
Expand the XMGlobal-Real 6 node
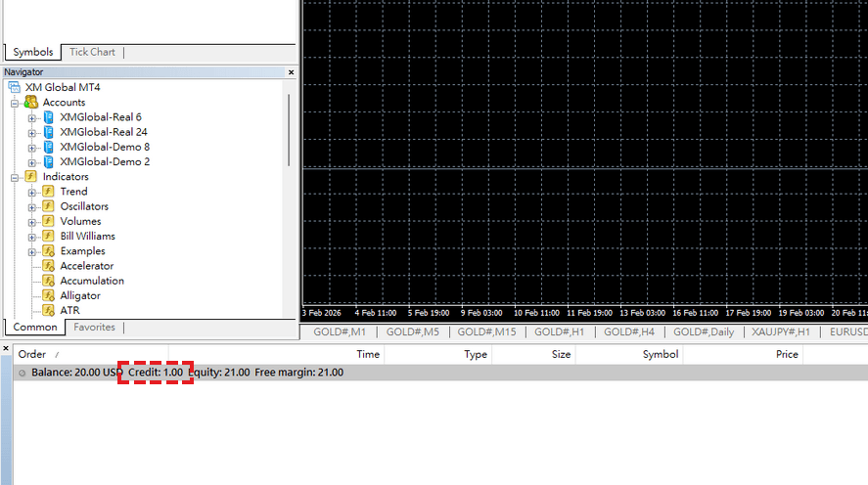click(32, 117)
